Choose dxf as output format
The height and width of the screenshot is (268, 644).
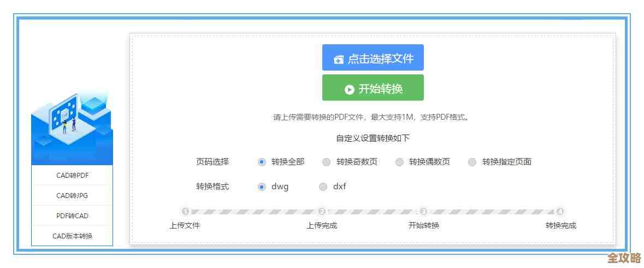coord(323,187)
